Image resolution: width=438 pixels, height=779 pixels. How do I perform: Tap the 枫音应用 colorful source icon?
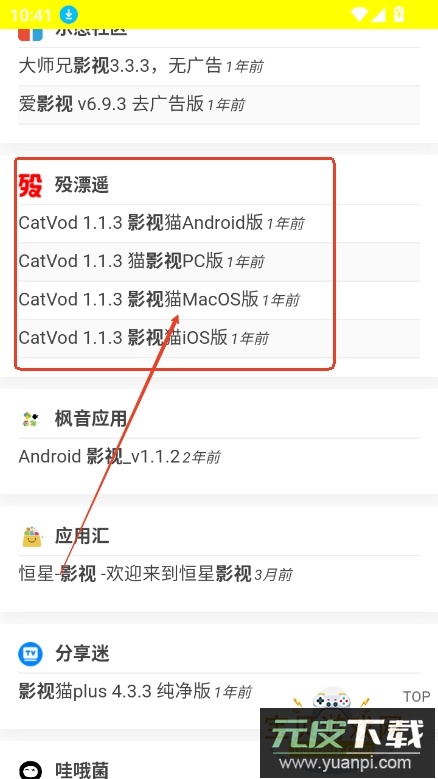click(30, 419)
